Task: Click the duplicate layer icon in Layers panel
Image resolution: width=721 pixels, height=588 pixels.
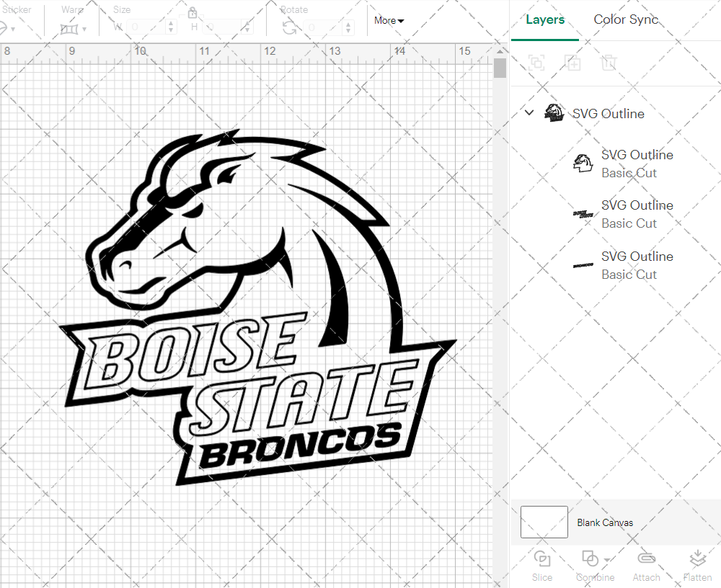Action: pos(572,63)
